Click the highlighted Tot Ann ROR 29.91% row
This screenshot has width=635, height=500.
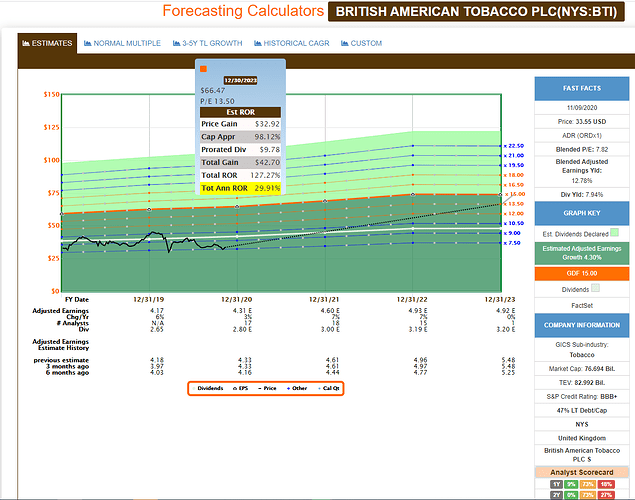point(241,188)
